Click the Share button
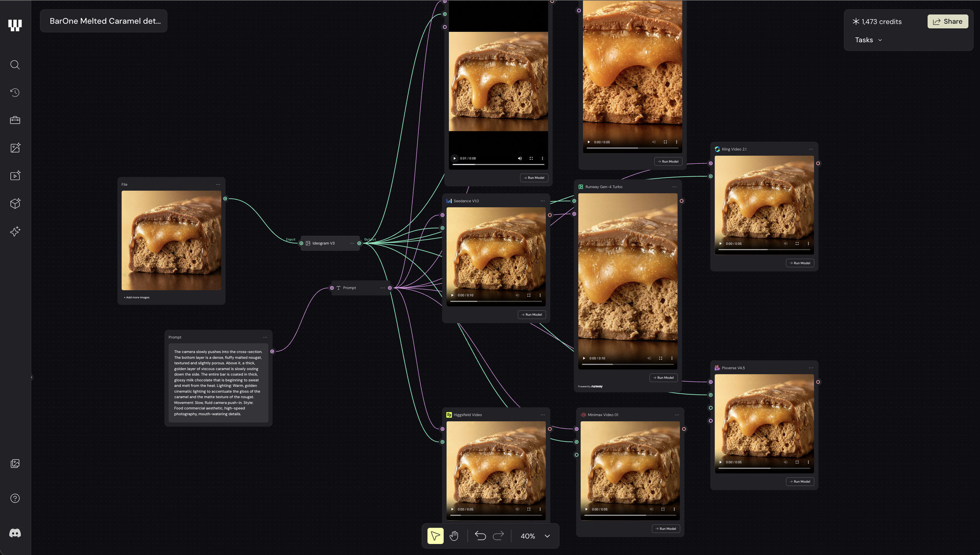 (947, 21)
